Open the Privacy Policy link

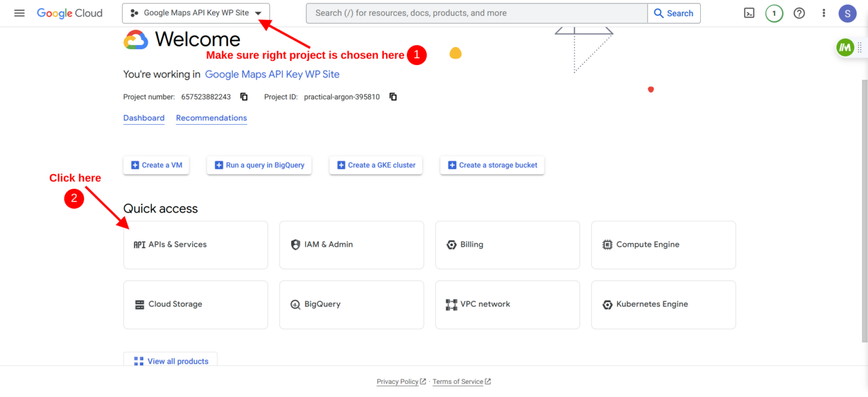[398, 381]
